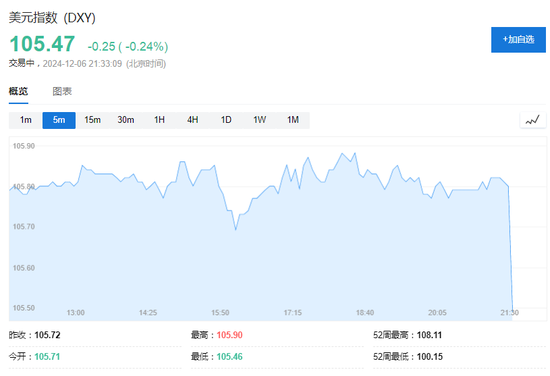550x376 pixels.
Task: Click the 17:15 time axis label
Action: coord(293,313)
